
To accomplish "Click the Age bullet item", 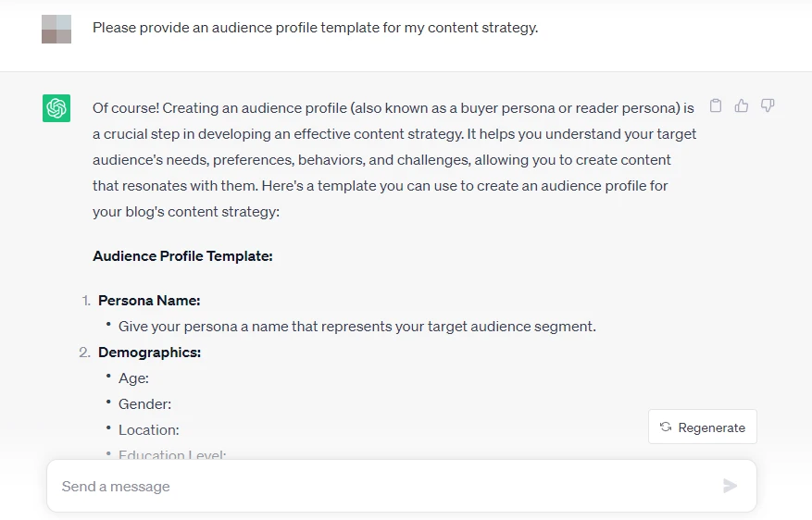I will (133, 378).
